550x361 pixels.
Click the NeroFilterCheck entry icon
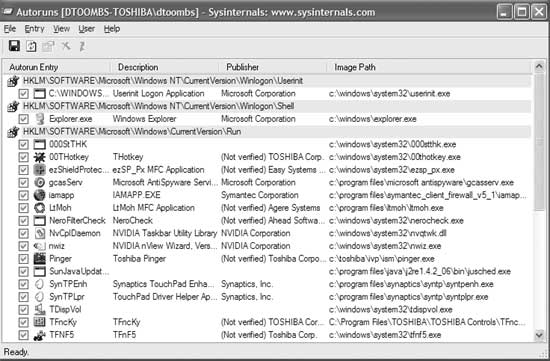click(40, 221)
